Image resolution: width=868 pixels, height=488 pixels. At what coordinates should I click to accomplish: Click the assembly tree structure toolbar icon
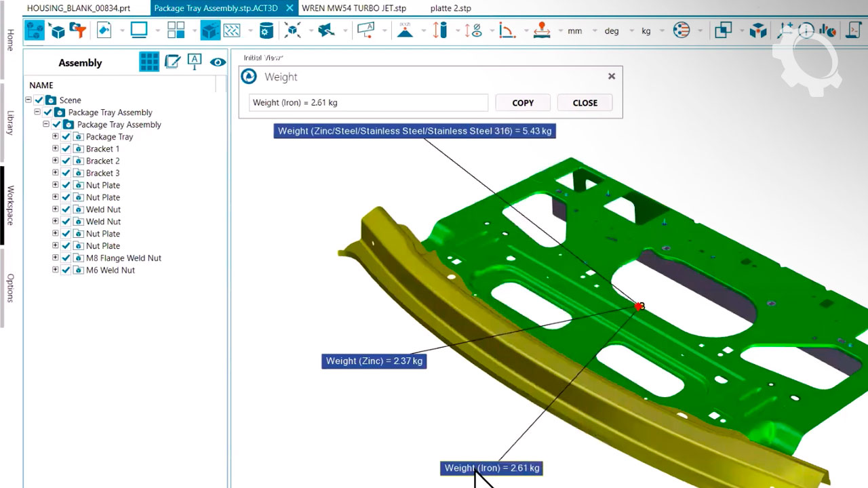(x=35, y=30)
